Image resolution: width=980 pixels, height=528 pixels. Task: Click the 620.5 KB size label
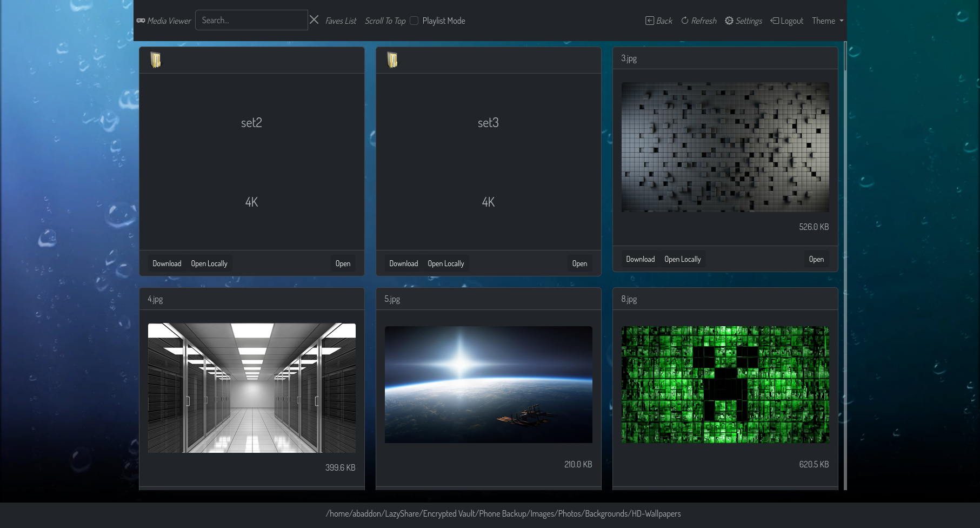pyautogui.click(x=814, y=464)
